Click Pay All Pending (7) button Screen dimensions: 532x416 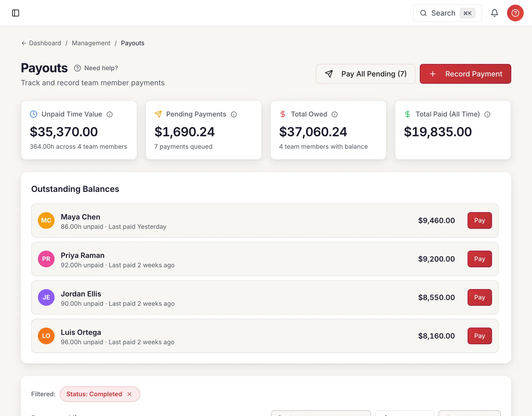[x=366, y=74]
